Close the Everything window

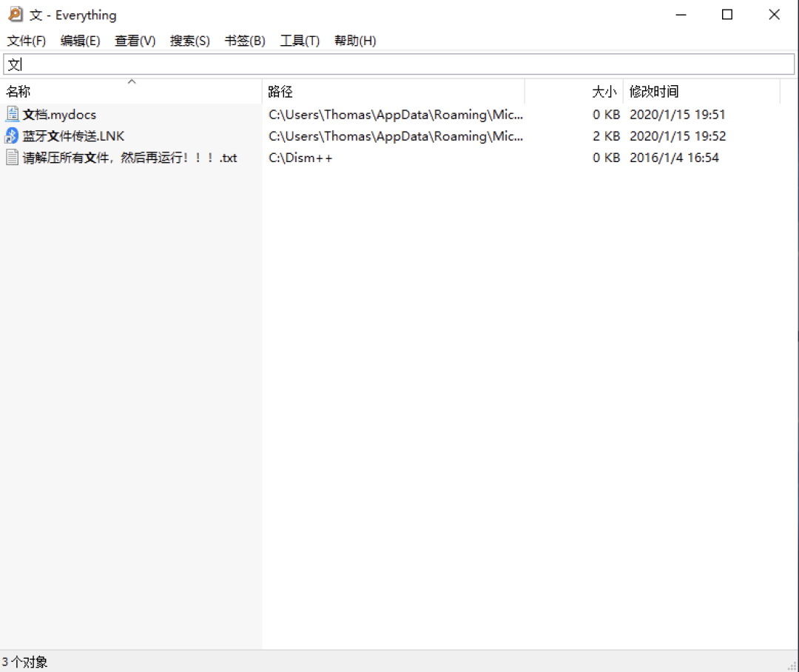[x=774, y=15]
